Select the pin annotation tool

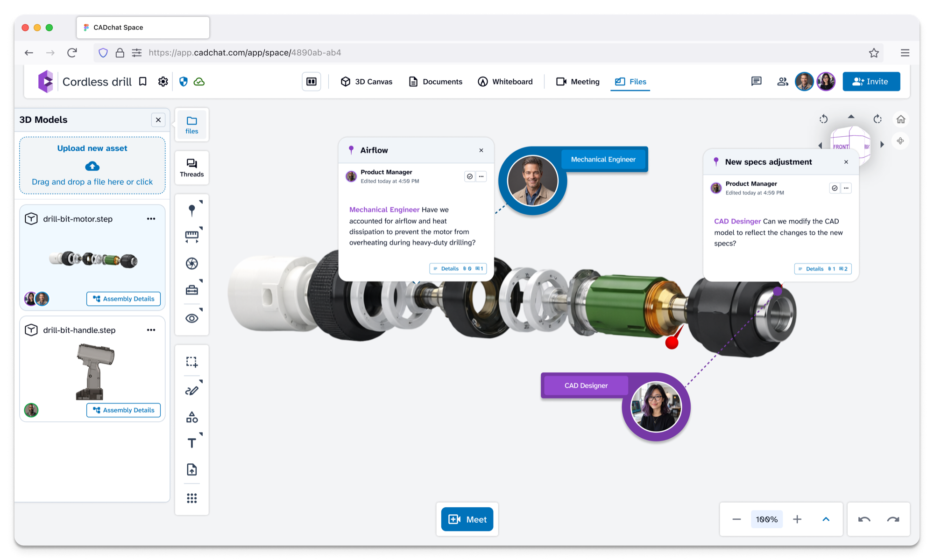coord(191,210)
